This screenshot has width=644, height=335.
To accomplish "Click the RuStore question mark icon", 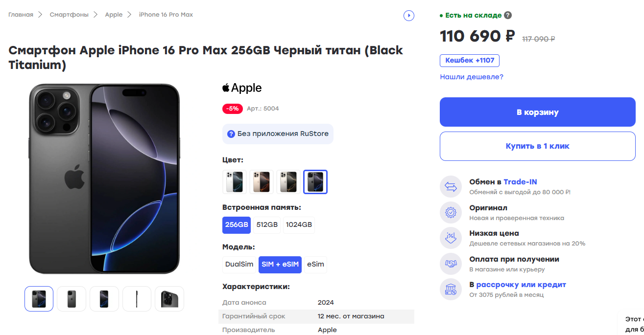I will pos(231,134).
